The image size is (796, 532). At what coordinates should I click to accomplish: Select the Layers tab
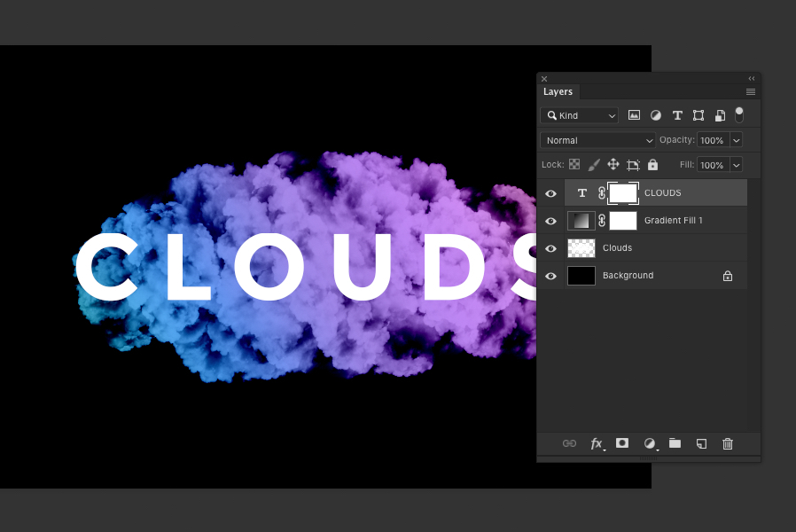click(x=558, y=92)
